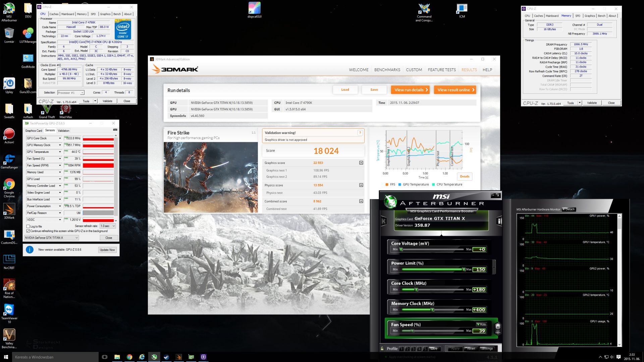The width and height of the screenshot is (644, 362).
Task: Adjust the Memory Clock (MHz) slider
Action: pyautogui.click(x=433, y=310)
